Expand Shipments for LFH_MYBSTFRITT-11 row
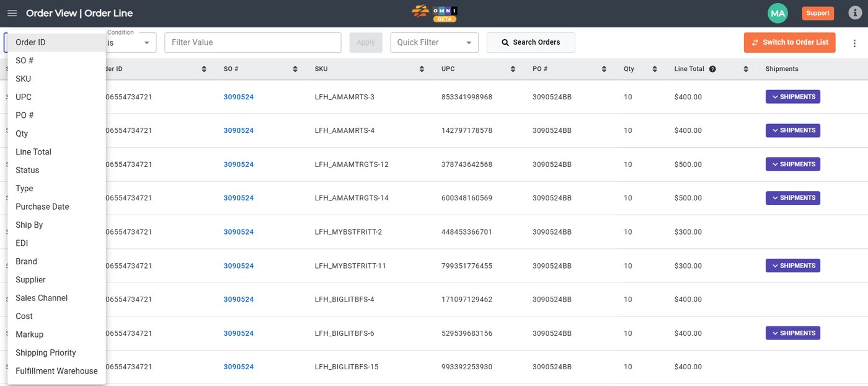 coord(793,266)
